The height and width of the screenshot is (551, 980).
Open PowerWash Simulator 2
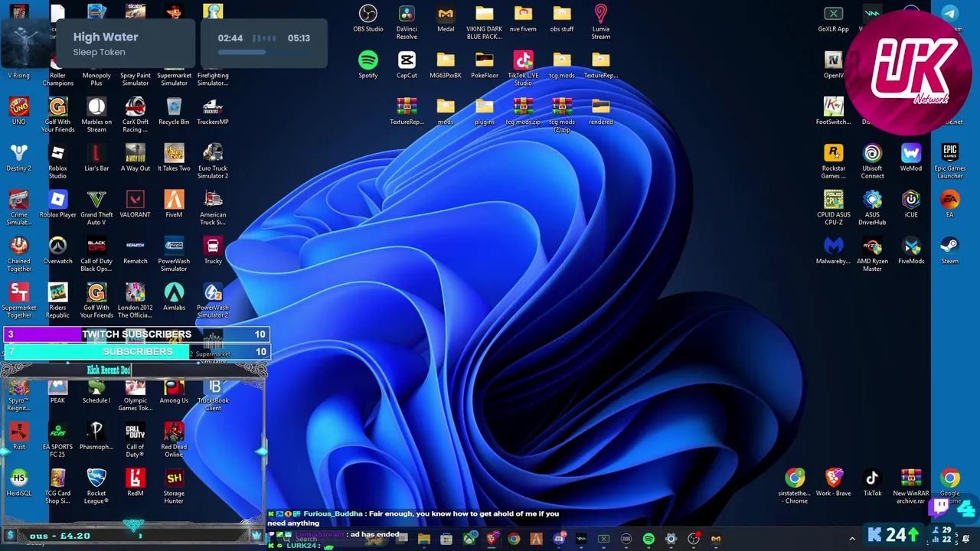tap(213, 301)
